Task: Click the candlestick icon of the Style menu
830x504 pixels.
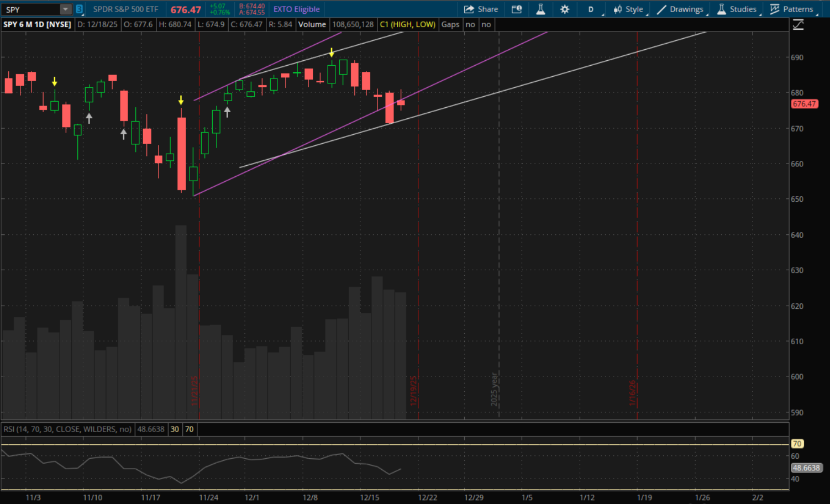Action: [618, 9]
